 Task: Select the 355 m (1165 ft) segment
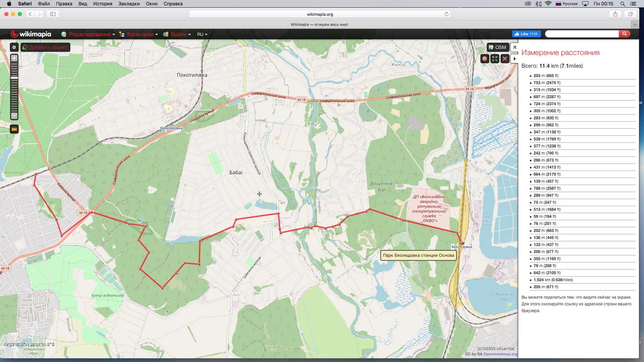pos(547,259)
